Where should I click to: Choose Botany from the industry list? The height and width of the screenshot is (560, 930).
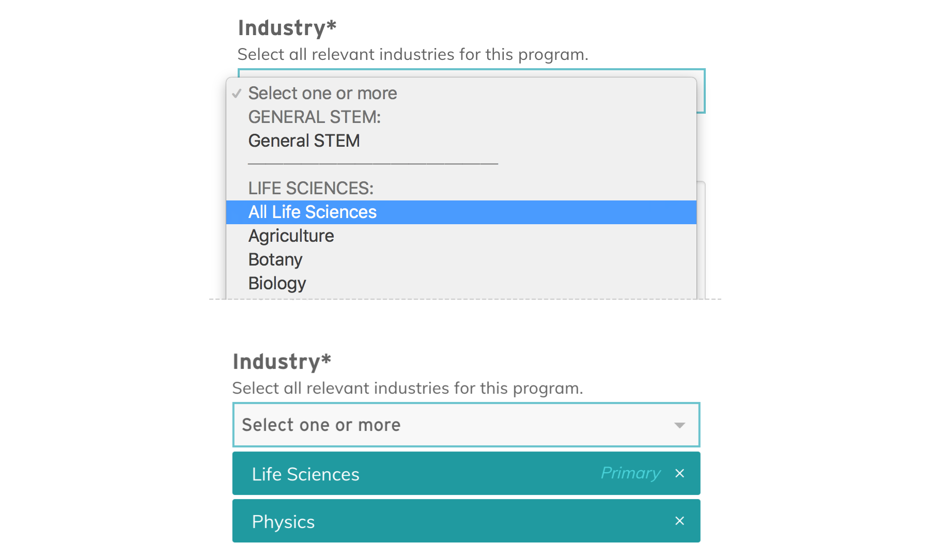tap(275, 260)
